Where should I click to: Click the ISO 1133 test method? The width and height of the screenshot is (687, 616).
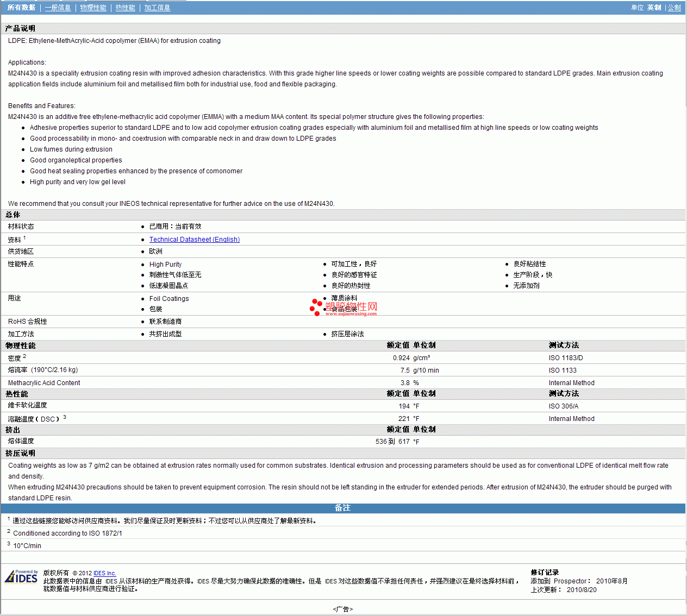pos(563,370)
